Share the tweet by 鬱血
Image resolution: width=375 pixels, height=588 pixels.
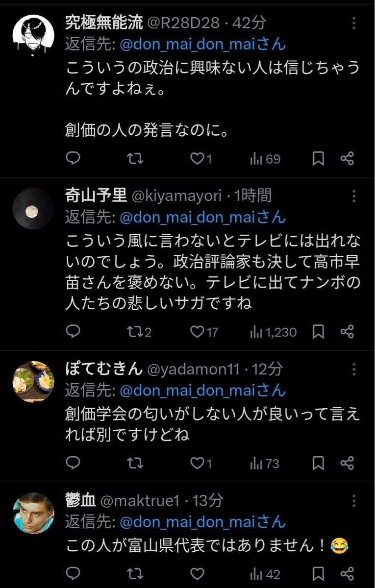coord(347,573)
